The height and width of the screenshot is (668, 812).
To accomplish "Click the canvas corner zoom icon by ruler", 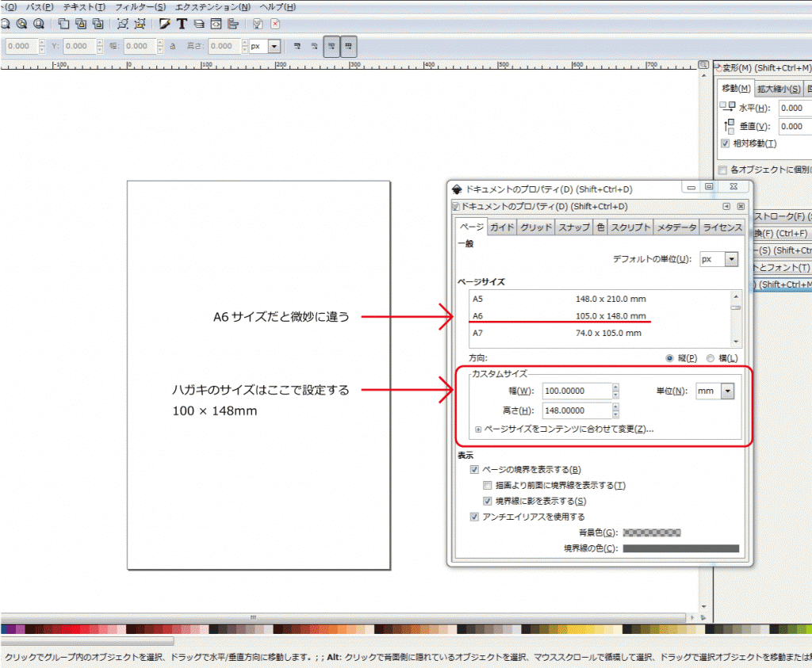I will [703, 65].
